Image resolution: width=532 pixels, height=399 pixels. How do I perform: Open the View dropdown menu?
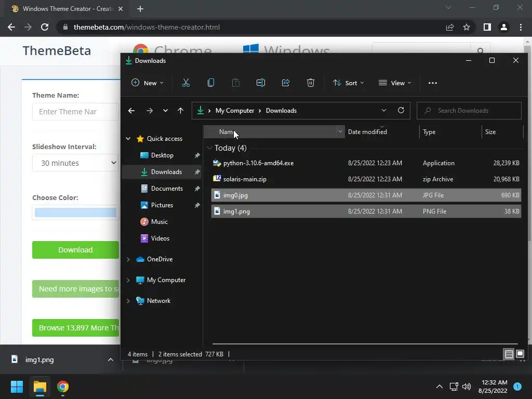click(x=395, y=83)
